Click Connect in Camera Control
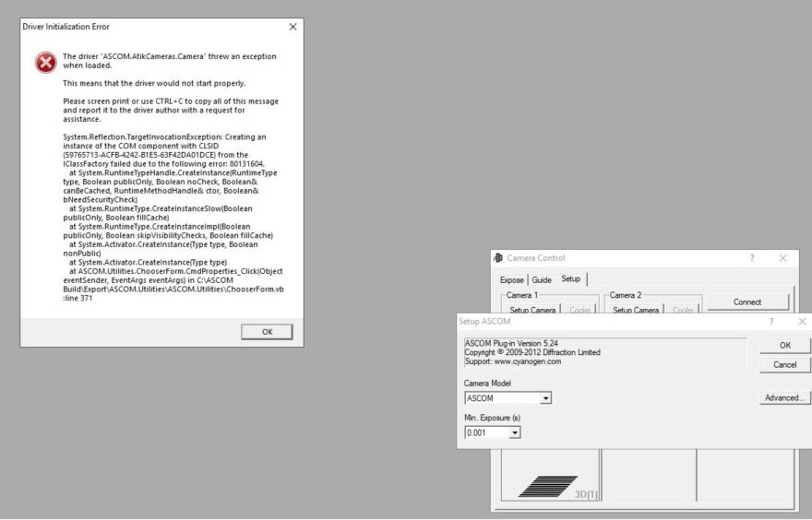812x520 pixels. pos(747,302)
